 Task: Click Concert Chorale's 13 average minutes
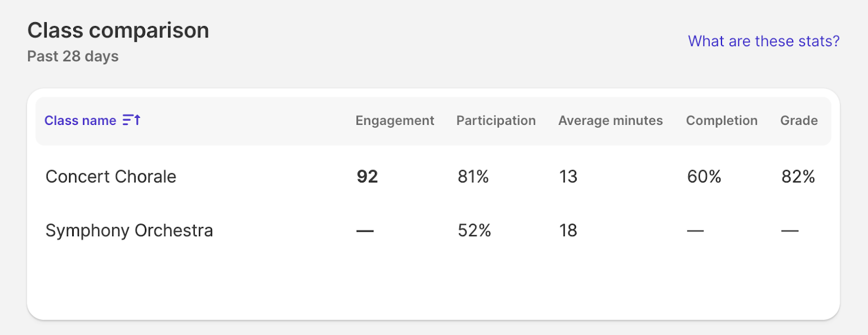coord(568,176)
